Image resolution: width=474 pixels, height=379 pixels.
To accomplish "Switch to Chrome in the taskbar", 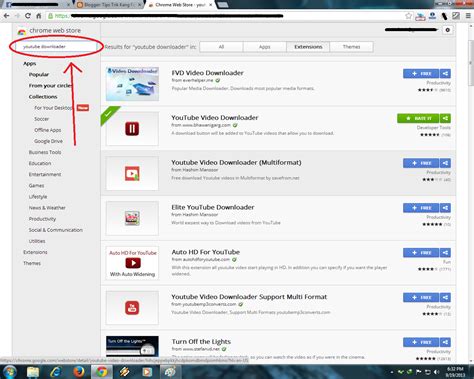I will coord(102,372).
